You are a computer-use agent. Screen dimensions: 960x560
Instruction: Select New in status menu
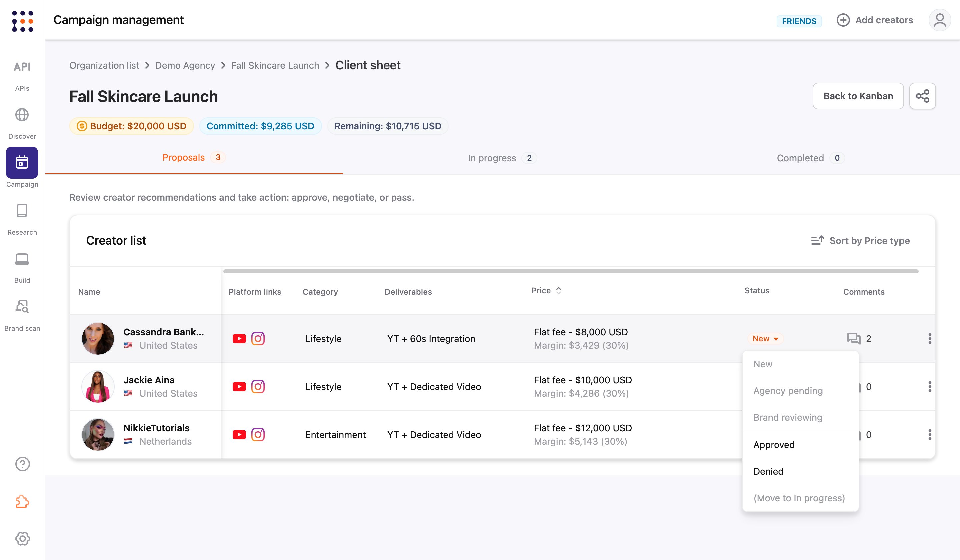[x=800, y=364]
